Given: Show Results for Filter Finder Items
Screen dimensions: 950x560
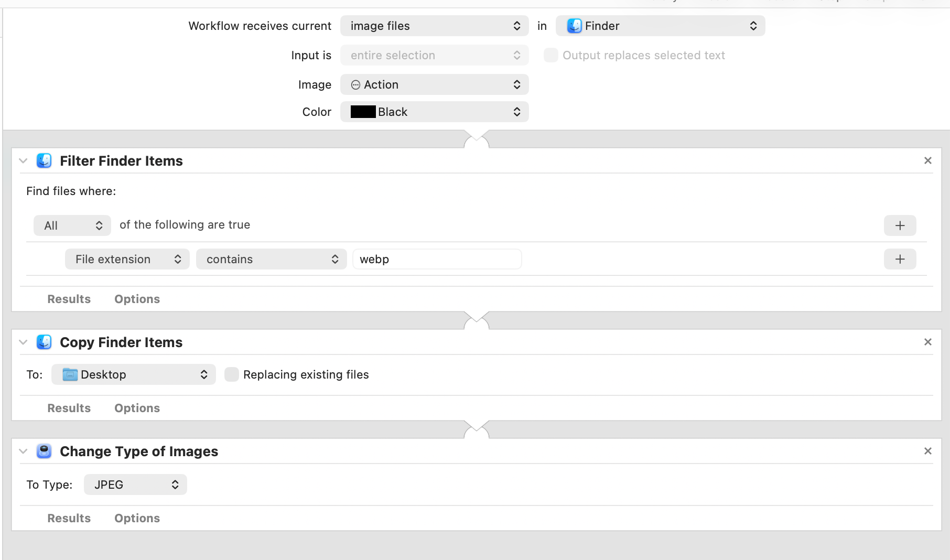Looking at the screenshot, I should click(69, 299).
